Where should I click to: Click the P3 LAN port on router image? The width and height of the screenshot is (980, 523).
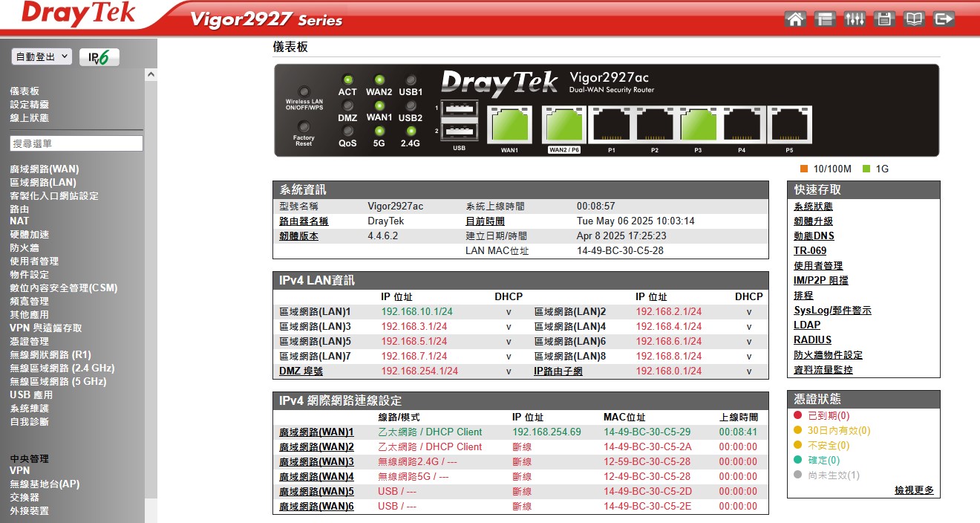pos(698,124)
